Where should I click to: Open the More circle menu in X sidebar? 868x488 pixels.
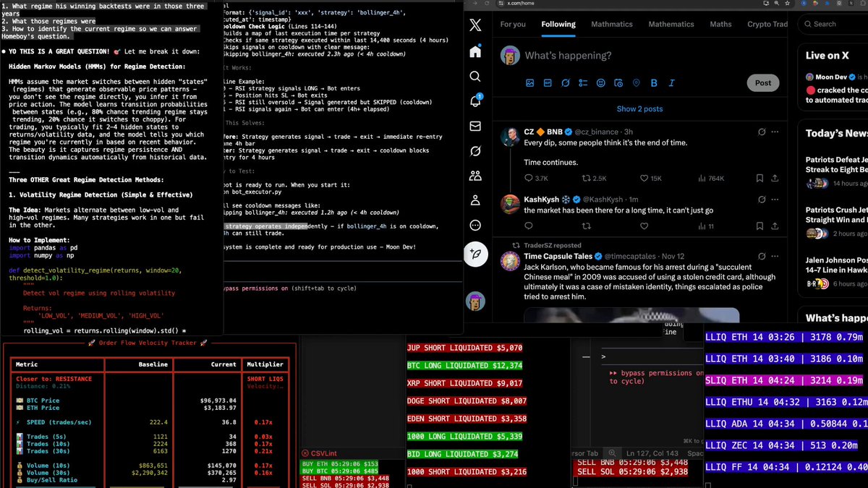pos(475,226)
